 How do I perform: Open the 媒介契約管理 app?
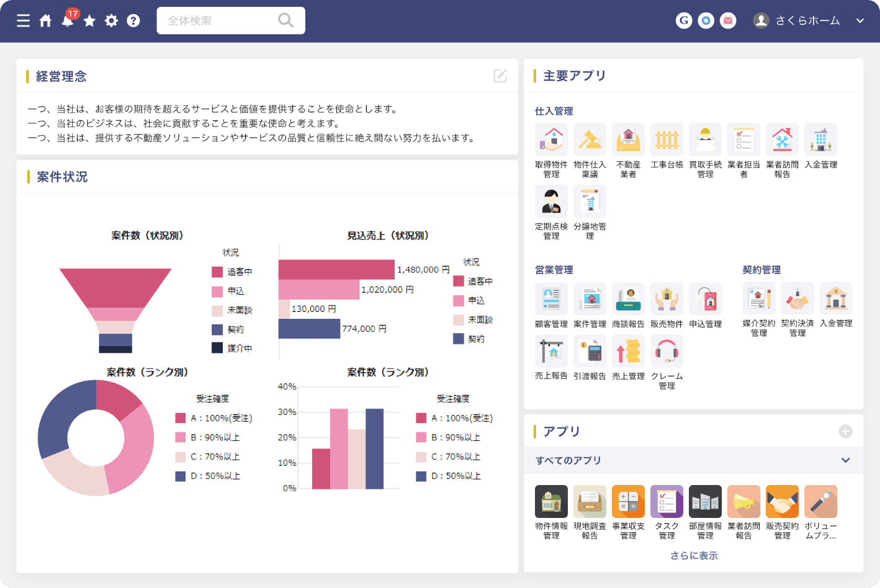pyautogui.click(x=758, y=299)
